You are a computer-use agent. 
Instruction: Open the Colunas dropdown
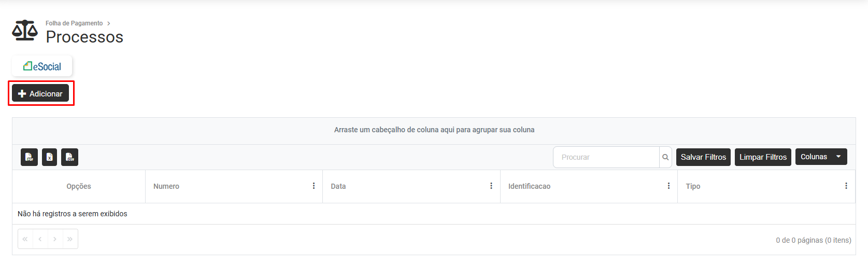821,157
